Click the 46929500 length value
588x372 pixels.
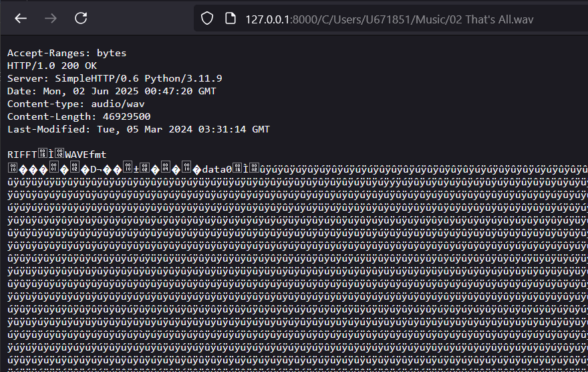126,116
